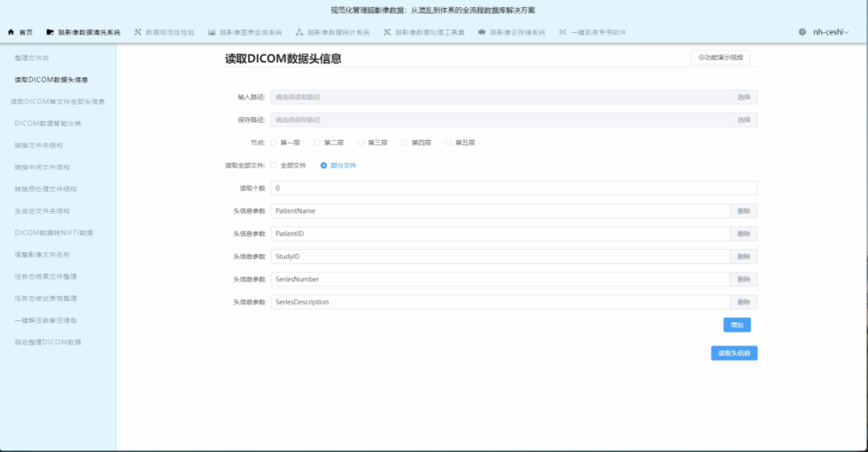The image size is (868, 452).
Task: Click the chart icon of 脑影像图表生成系统
Action: [211, 32]
